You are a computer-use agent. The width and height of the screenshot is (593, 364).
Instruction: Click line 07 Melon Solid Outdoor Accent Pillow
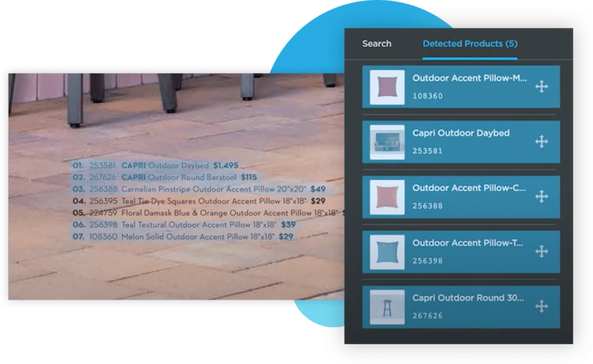pyautogui.click(x=183, y=237)
